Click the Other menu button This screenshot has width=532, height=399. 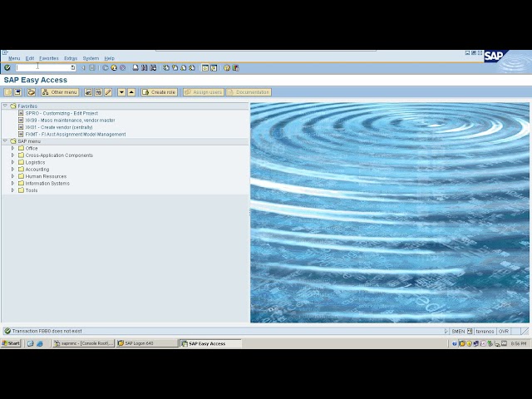(x=60, y=92)
